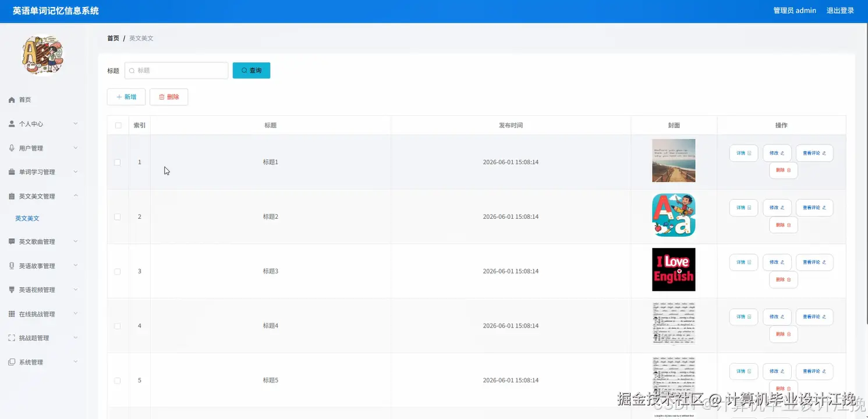Click the search icon inside 标题 field
The width and height of the screenshot is (868, 419).
point(132,70)
